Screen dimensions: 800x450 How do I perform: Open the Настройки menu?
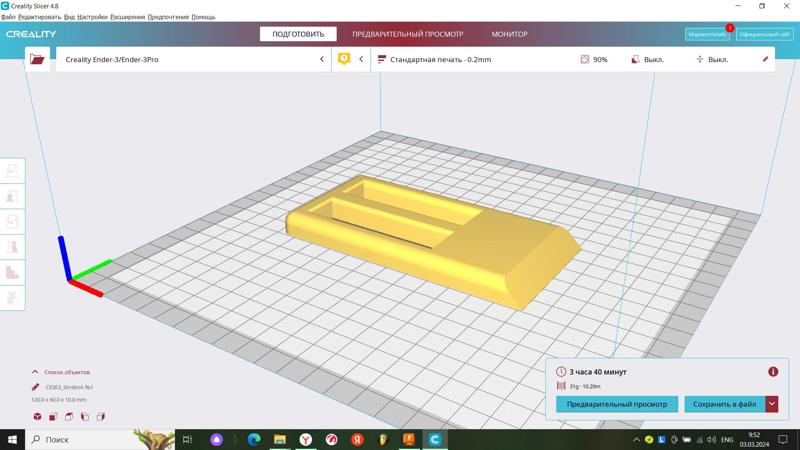pos(92,17)
